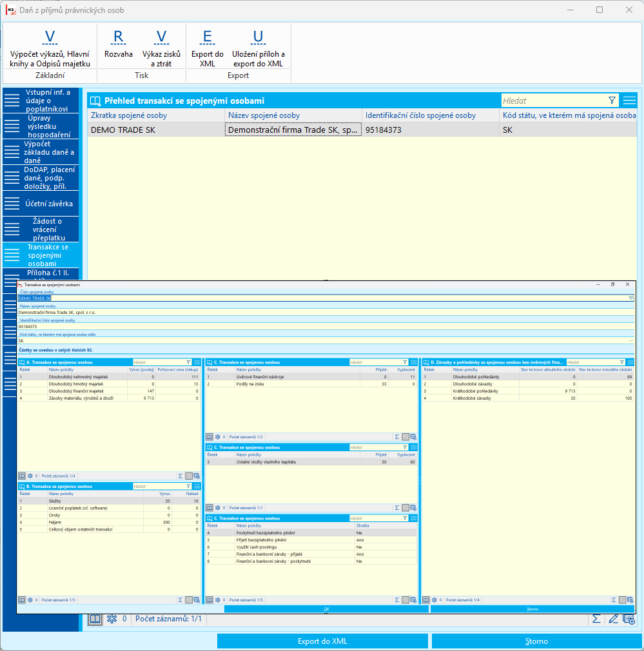Confirm dialog with the OK button
Screen dimensions: 644x651
pyautogui.click(x=326, y=609)
